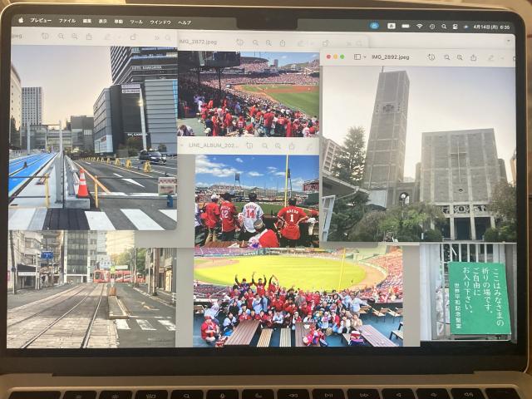Select the church tower photo in IMG_2892.jpeg

pos(419,154)
